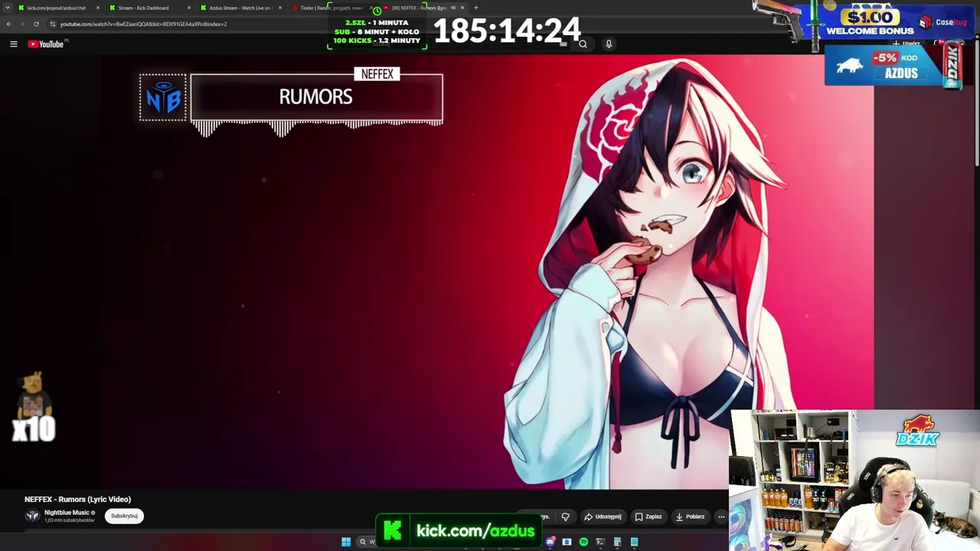Reload the current browser page
This screenshot has width=980, height=551.
(36, 24)
